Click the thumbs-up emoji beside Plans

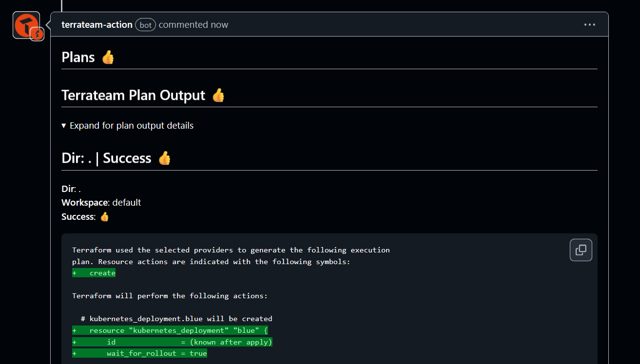coord(108,57)
